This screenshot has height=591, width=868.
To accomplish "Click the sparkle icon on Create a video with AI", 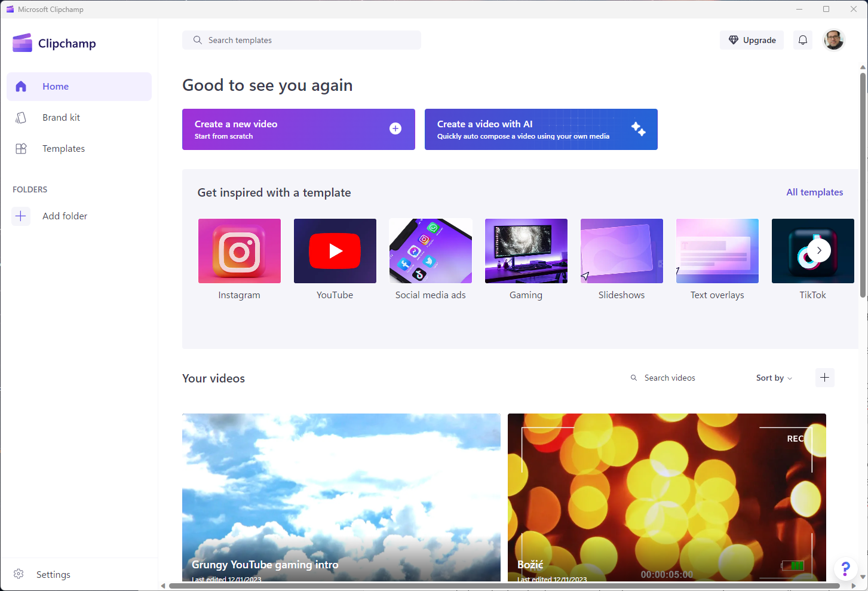I will point(638,128).
